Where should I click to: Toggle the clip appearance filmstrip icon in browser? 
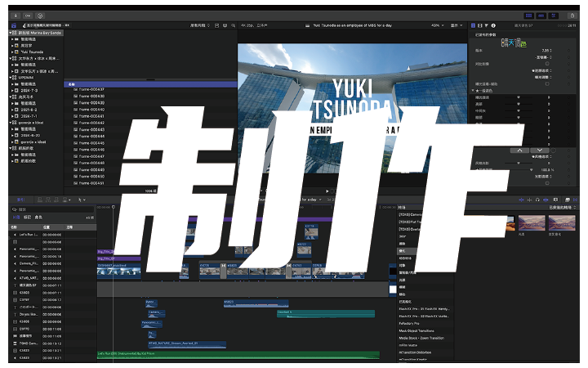216,25
